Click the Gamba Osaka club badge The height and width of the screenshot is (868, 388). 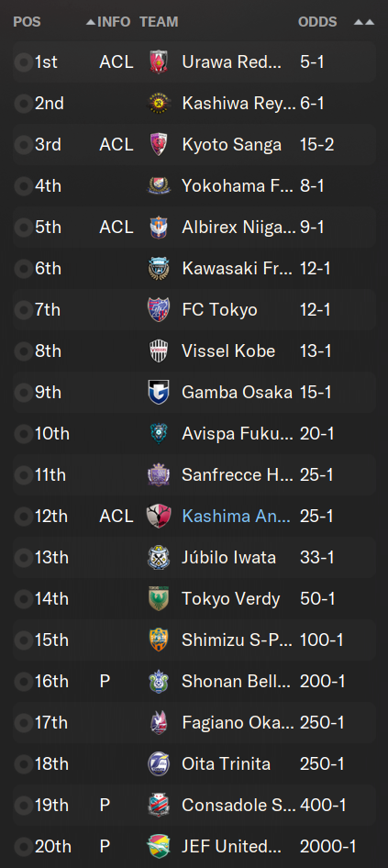point(159,393)
